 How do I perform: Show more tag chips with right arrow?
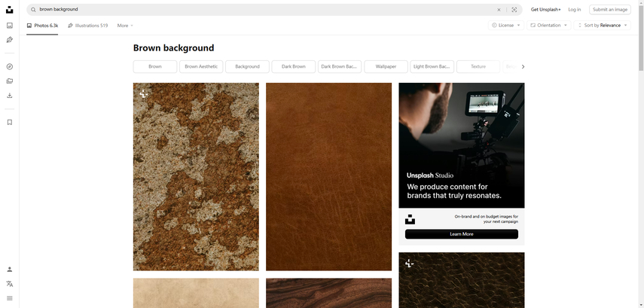pos(523,66)
